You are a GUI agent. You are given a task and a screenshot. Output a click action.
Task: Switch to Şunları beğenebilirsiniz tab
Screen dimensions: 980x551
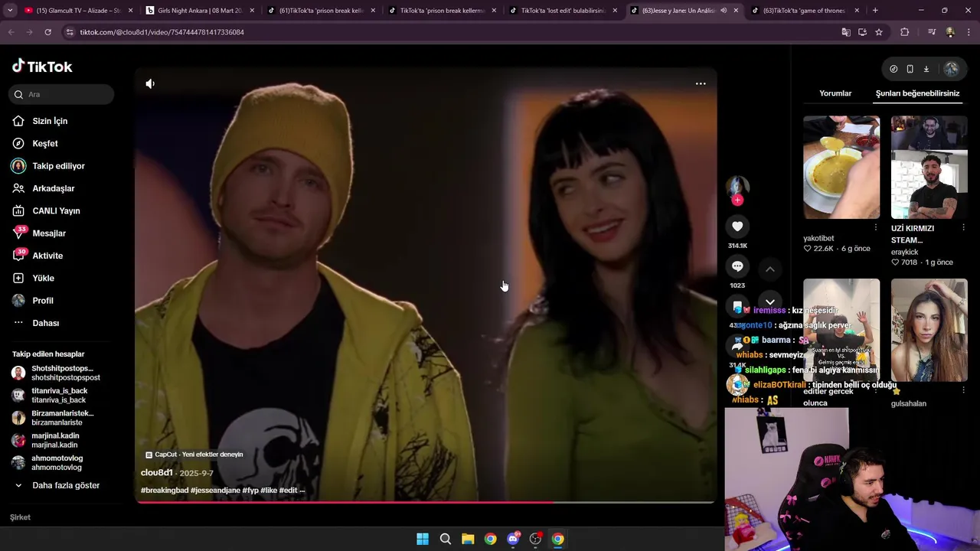(917, 93)
